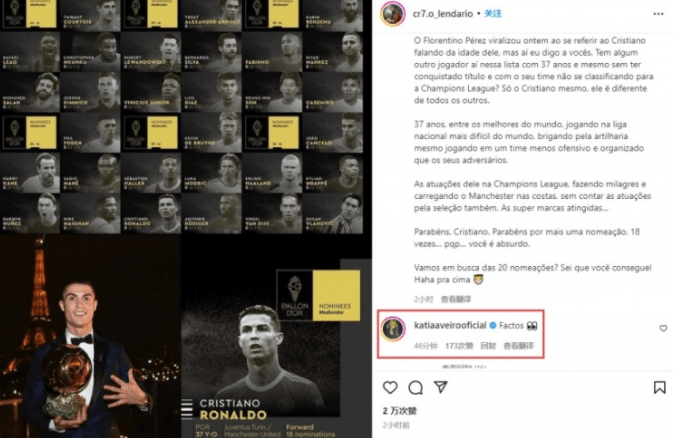Screen dimensions: 675x438
Task: Open the three-dot more options menu
Action: click(658, 14)
